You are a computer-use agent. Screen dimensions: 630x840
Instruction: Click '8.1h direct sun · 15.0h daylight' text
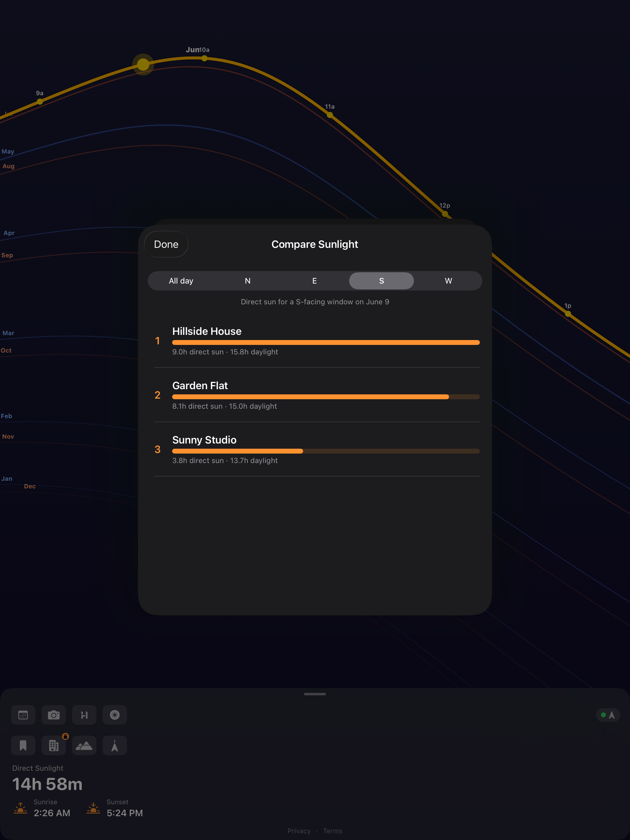click(x=224, y=406)
